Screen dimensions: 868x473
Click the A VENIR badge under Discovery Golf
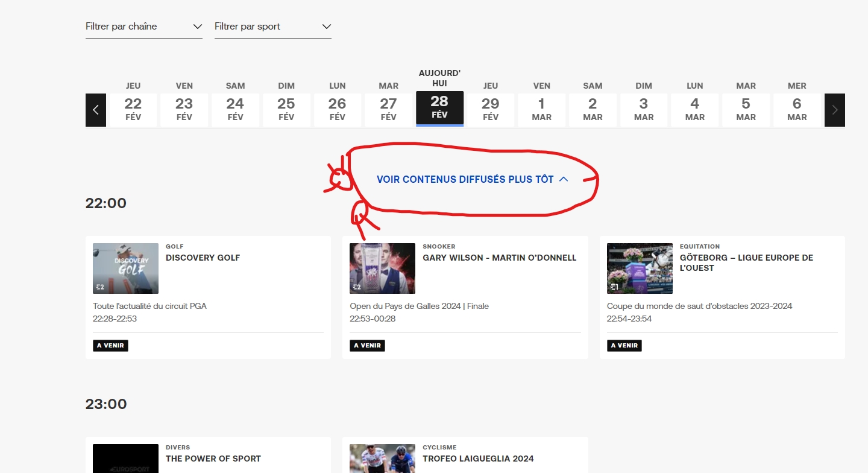(x=110, y=346)
